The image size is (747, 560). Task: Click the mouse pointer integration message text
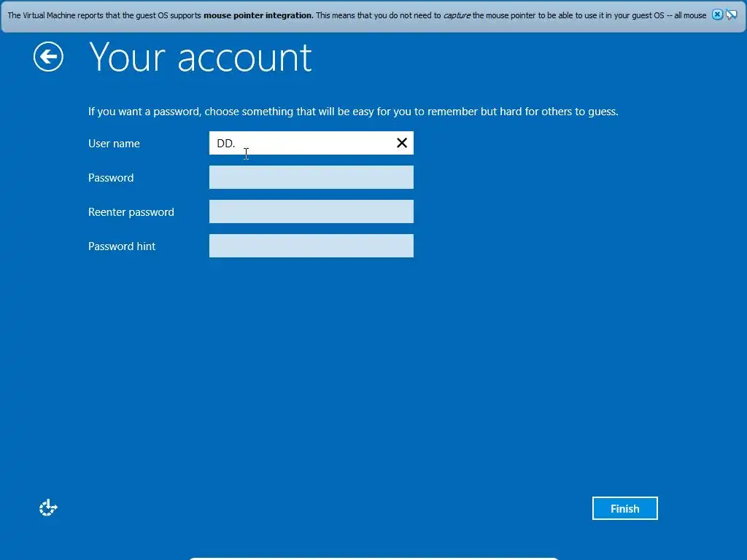point(357,15)
